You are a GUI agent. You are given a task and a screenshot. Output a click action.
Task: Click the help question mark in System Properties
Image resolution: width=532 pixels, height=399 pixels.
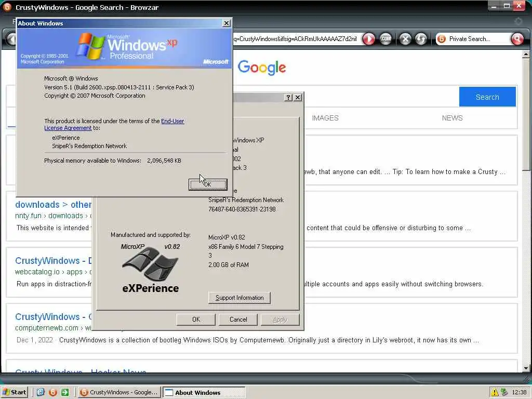pyautogui.click(x=288, y=97)
